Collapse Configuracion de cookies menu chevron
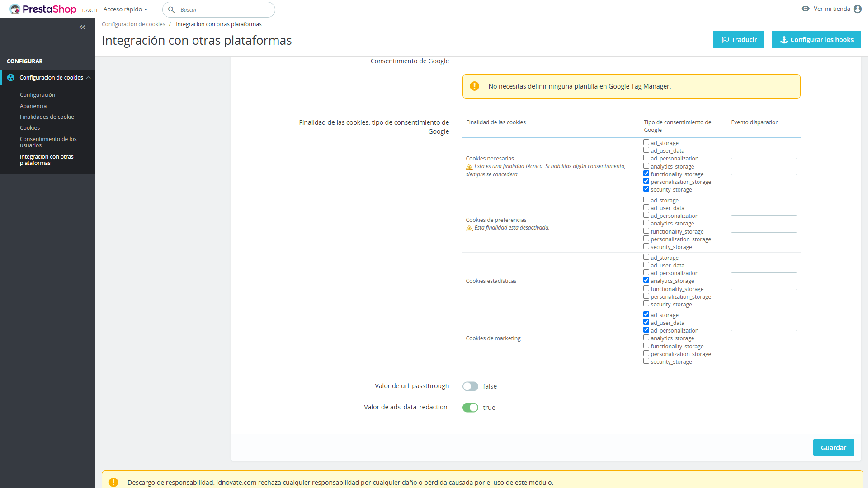Viewport: 868px width, 488px height. pos(89,78)
